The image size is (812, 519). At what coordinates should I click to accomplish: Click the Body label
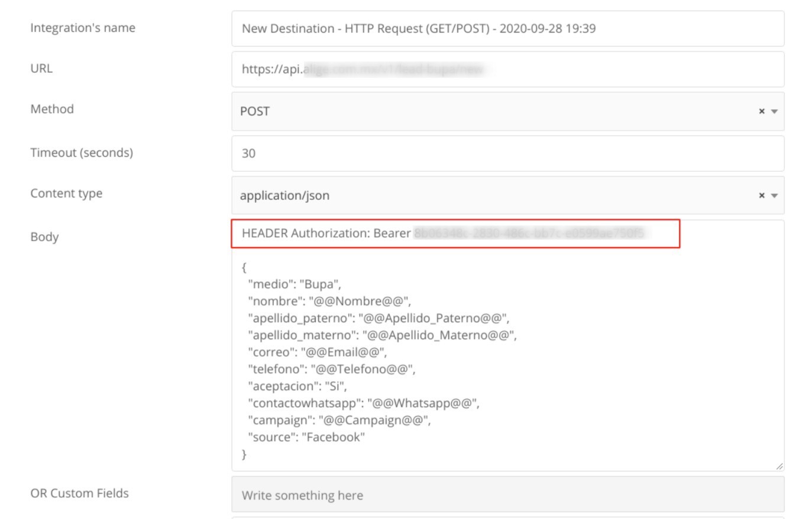[44, 236]
